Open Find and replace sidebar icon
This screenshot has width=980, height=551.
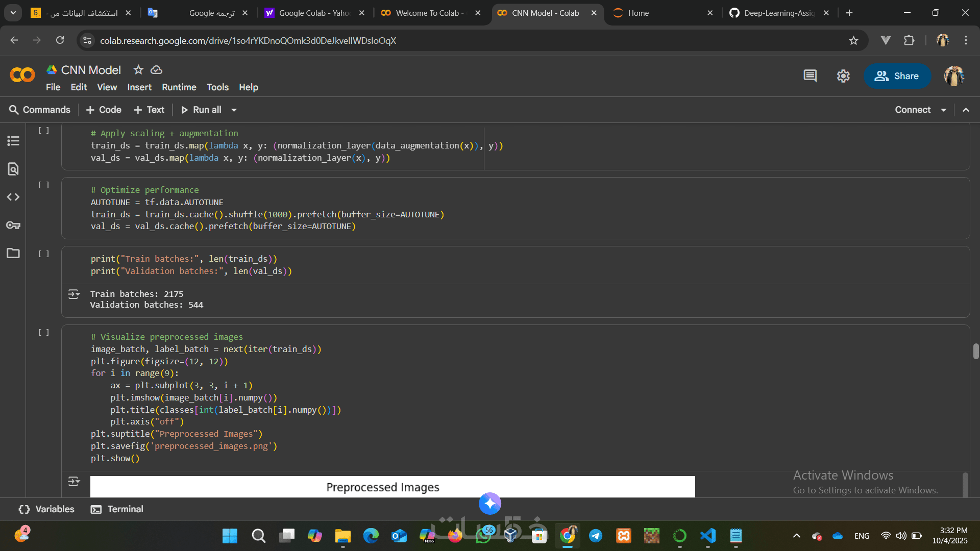13,169
